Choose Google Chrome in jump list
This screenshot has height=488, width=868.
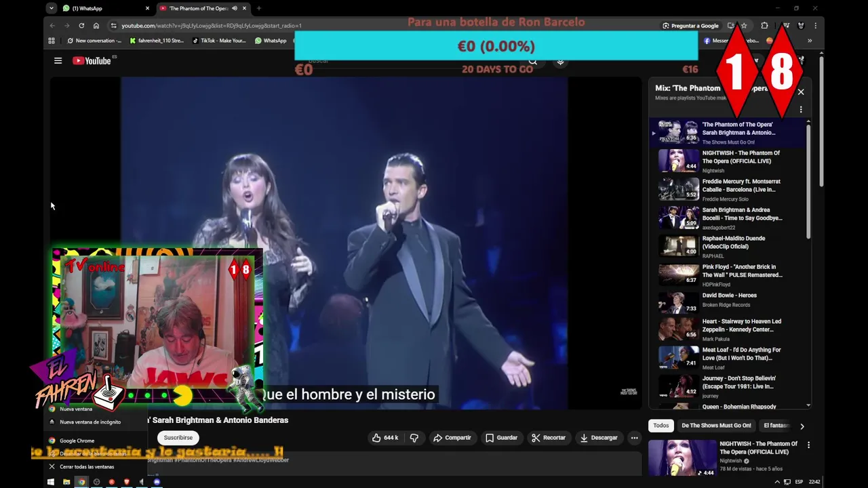click(x=77, y=441)
